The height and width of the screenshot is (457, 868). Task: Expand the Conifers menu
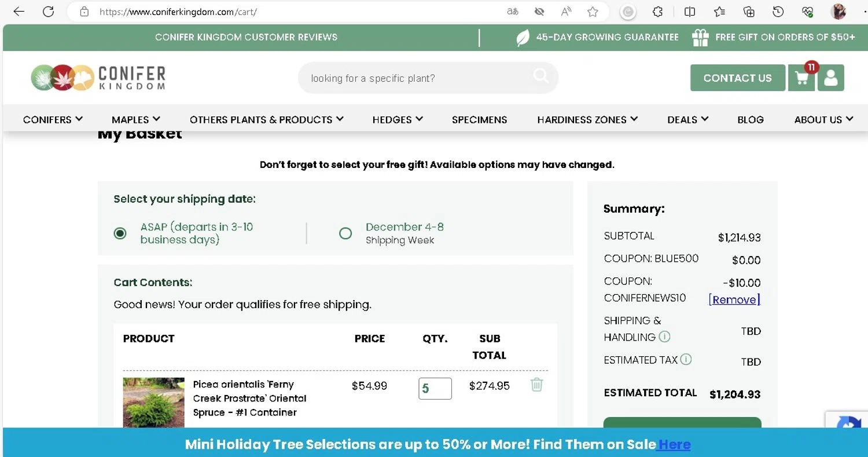(x=53, y=119)
